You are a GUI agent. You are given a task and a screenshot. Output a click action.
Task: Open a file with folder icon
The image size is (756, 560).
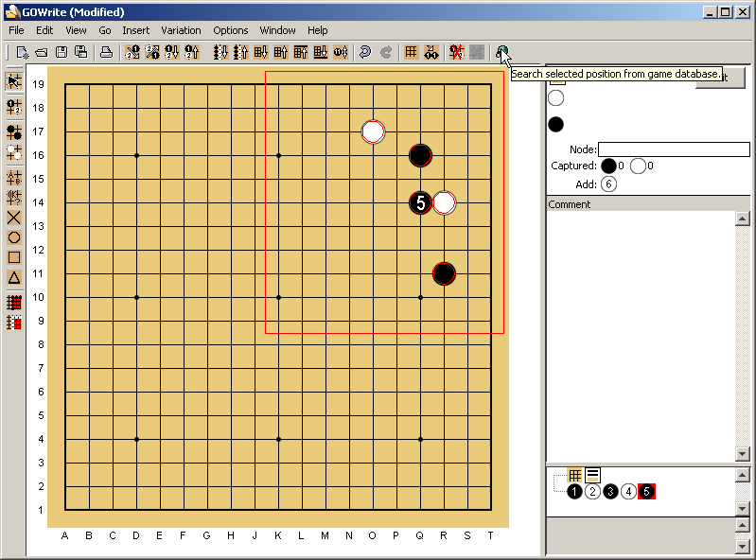pyautogui.click(x=42, y=52)
